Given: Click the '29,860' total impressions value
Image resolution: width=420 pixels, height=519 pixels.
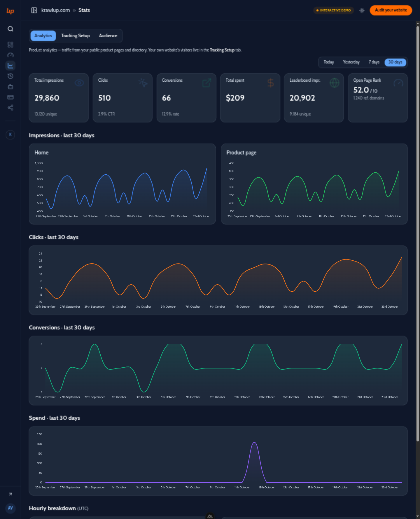Looking at the screenshot, I should [47, 98].
